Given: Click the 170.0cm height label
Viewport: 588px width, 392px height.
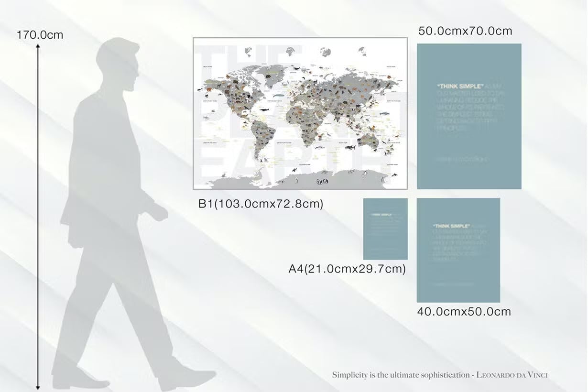Looking at the screenshot, I should (x=40, y=35).
